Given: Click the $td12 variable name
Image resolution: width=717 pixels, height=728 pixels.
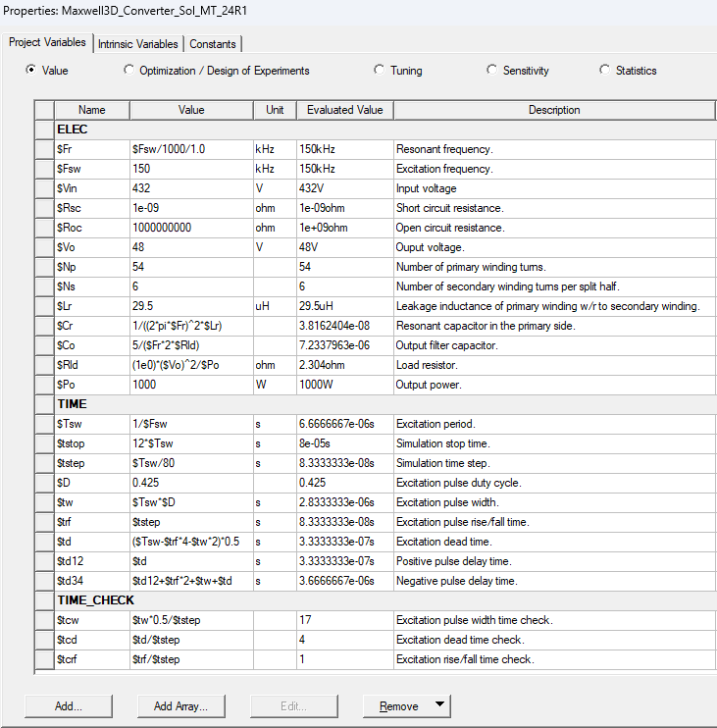Looking at the screenshot, I should point(92,561).
